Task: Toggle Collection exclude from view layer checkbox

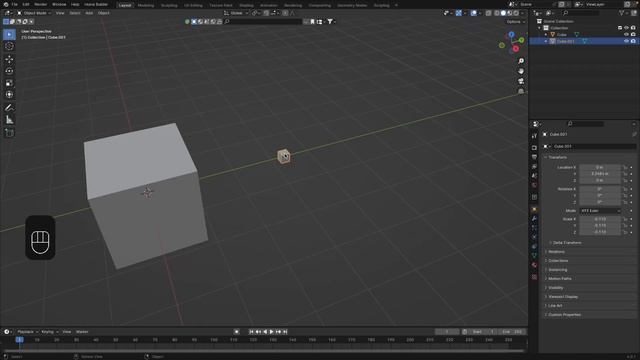Action: pyautogui.click(x=620, y=28)
